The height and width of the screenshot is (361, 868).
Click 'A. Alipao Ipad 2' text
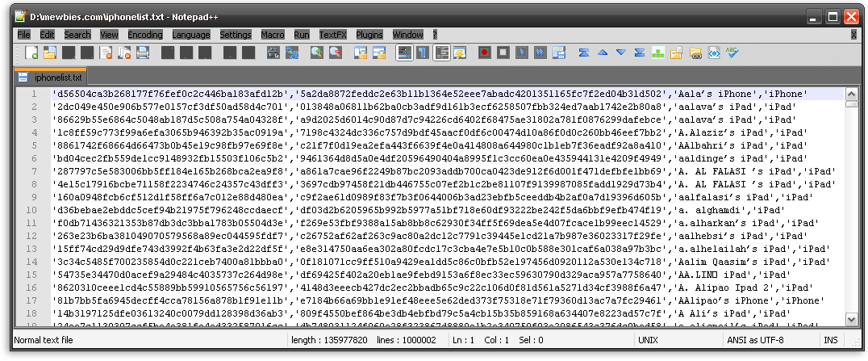(724, 288)
